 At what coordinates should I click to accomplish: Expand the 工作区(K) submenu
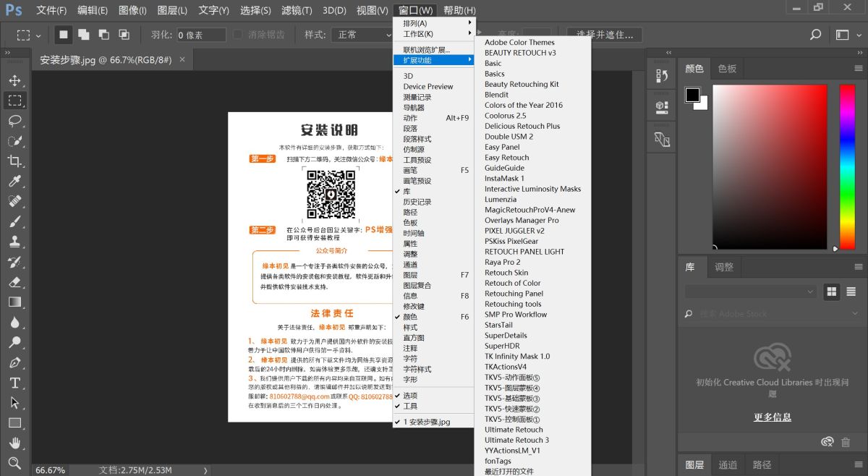click(433, 34)
